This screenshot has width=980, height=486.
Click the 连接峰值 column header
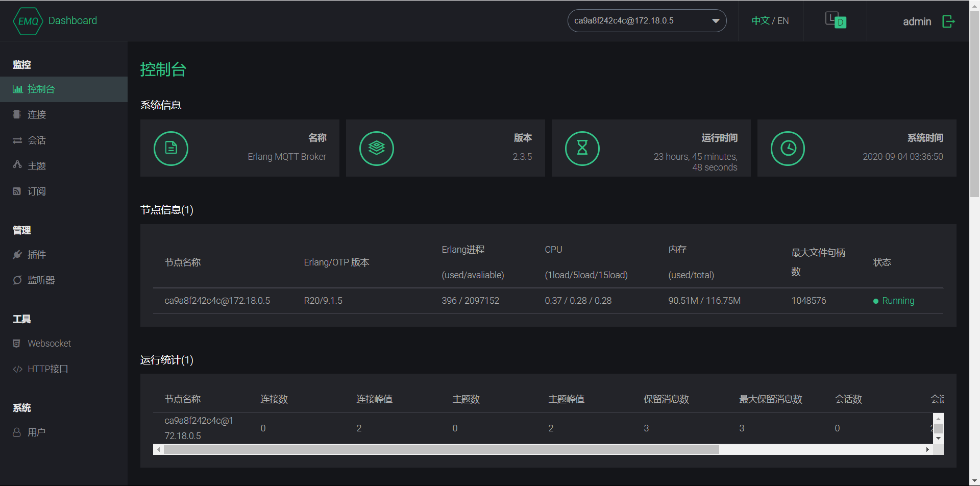(x=374, y=399)
